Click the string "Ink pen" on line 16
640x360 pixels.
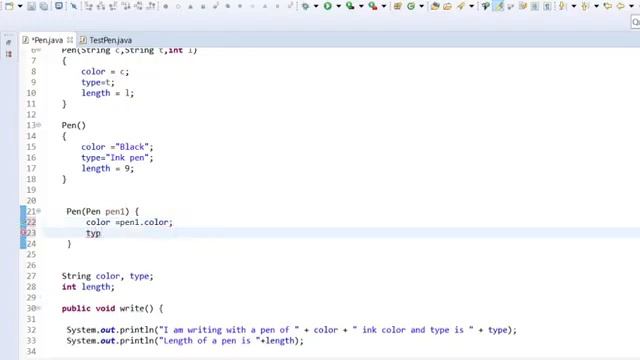127,158
